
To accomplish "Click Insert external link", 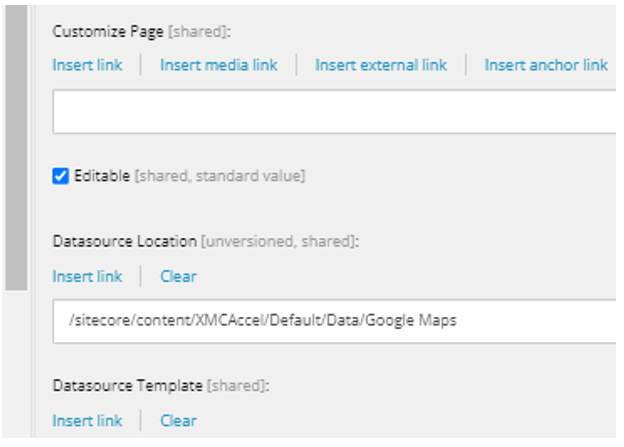I will click(x=381, y=65).
